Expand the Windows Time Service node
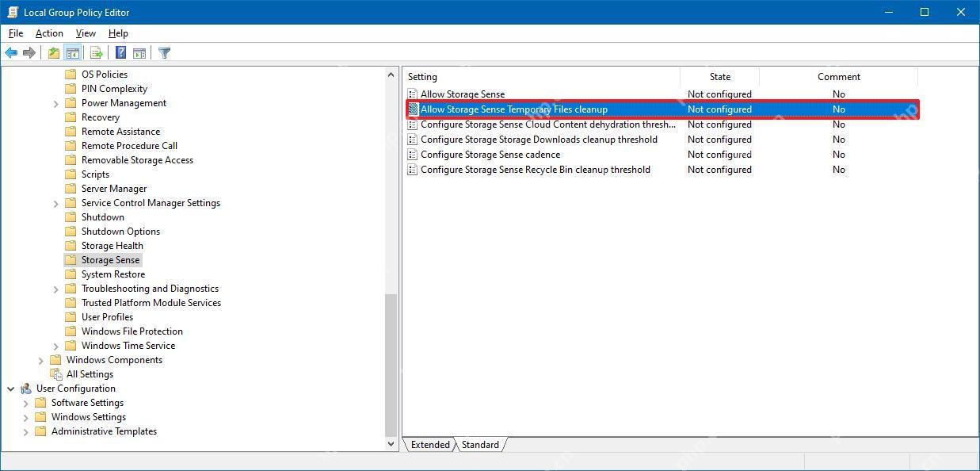The height and width of the screenshot is (471, 980). [55, 346]
